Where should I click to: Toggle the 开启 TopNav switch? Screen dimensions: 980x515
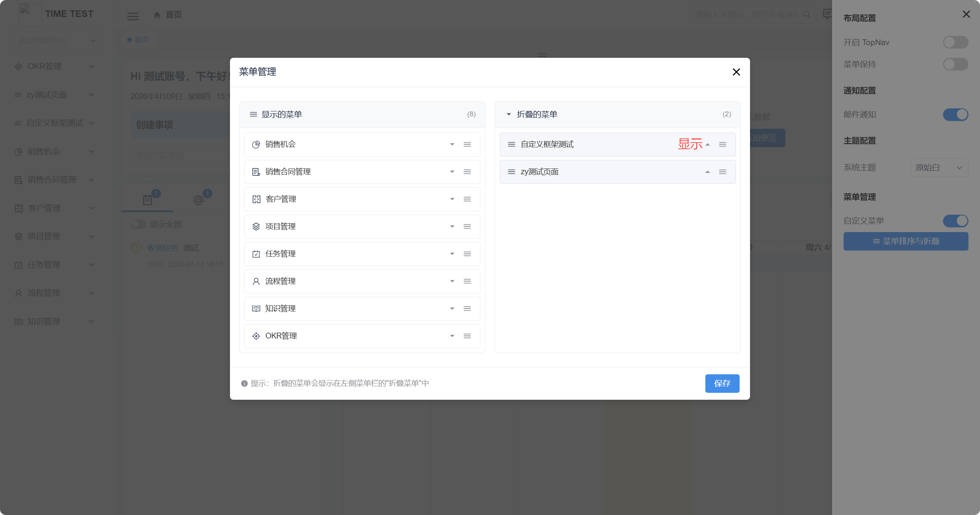[x=955, y=42]
